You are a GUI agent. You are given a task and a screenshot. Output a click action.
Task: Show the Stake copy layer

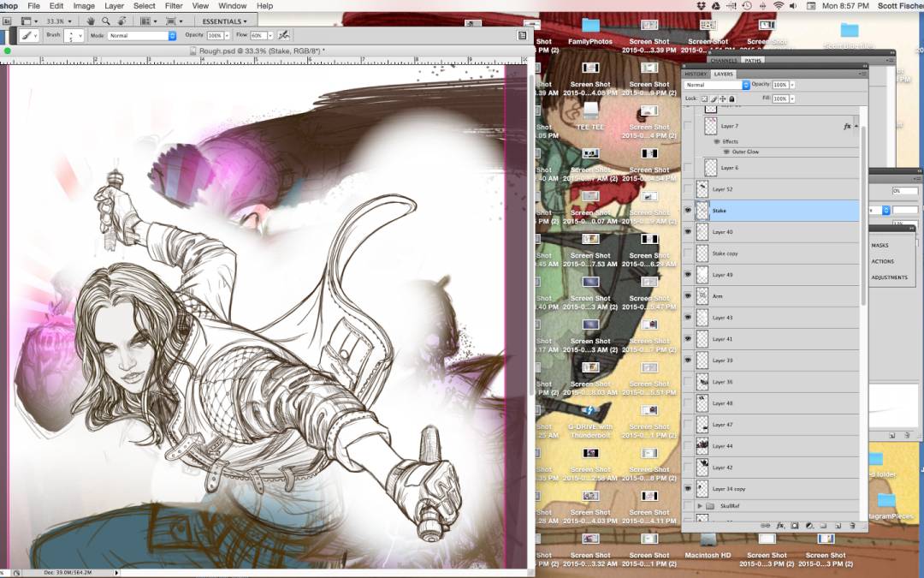688,253
